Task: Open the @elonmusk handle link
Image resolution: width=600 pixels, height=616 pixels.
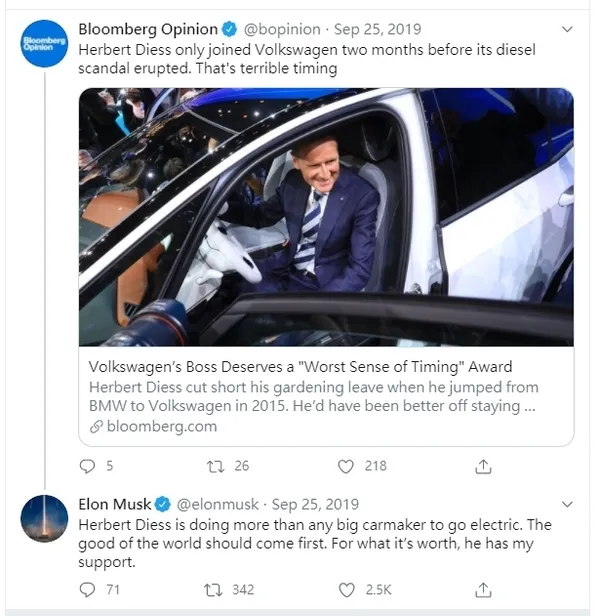Action: [218, 504]
